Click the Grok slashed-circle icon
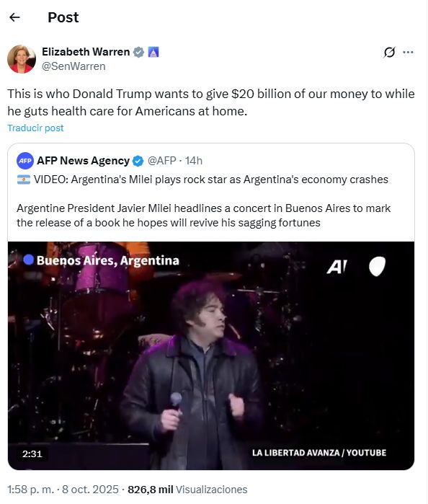Viewport: 428px width, 504px height. (x=389, y=52)
